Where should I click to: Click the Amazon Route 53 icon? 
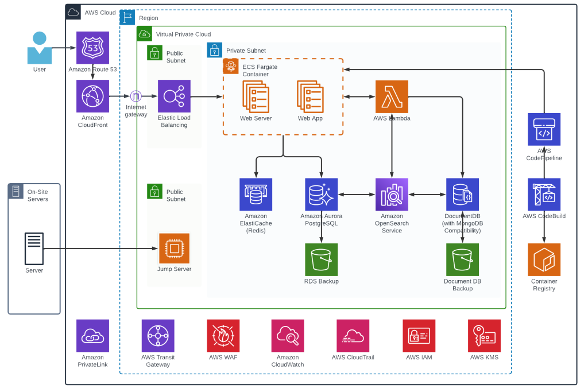pos(92,48)
